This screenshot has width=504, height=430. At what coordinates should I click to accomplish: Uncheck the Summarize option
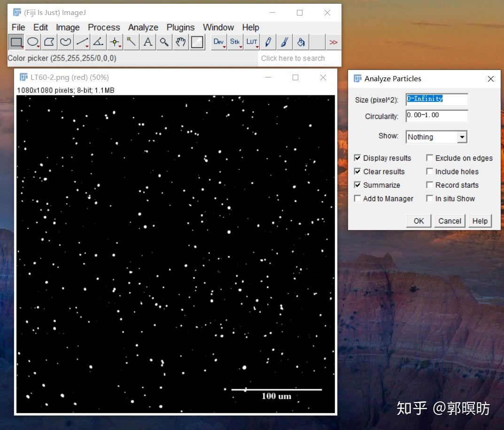point(358,185)
